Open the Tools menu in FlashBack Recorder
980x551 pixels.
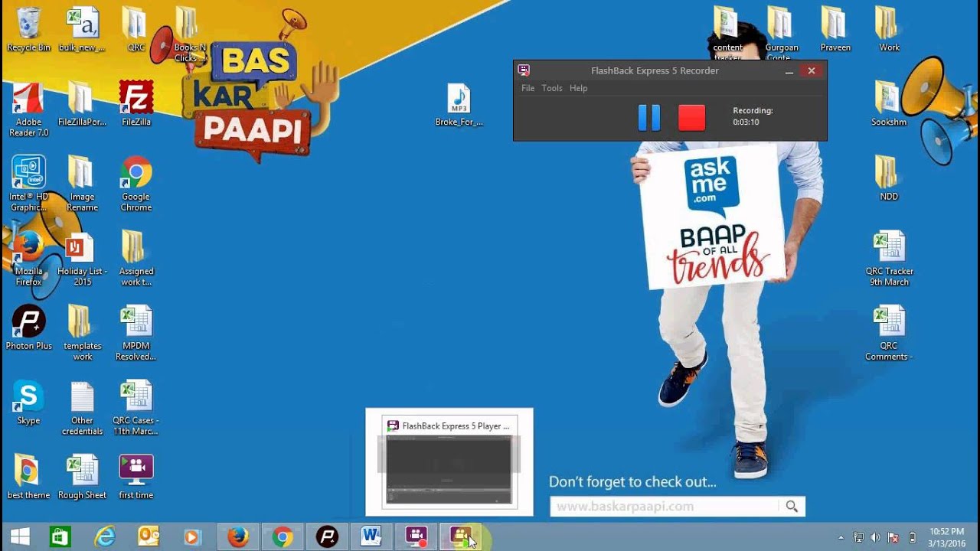(x=552, y=88)
